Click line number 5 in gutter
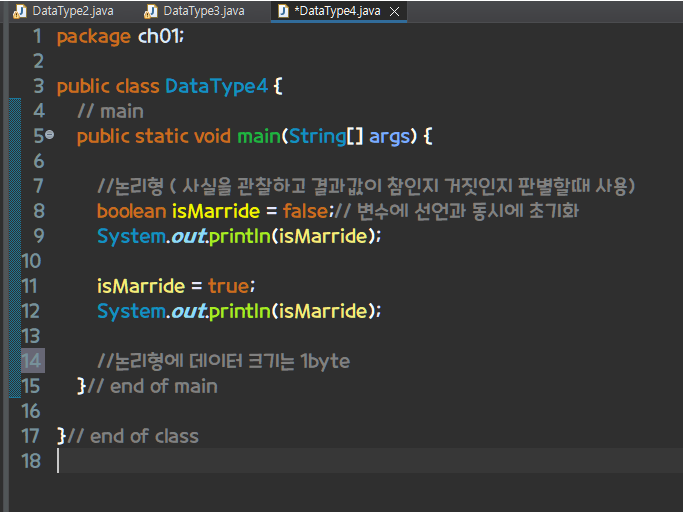683x512 pixels. coord(38,136)
